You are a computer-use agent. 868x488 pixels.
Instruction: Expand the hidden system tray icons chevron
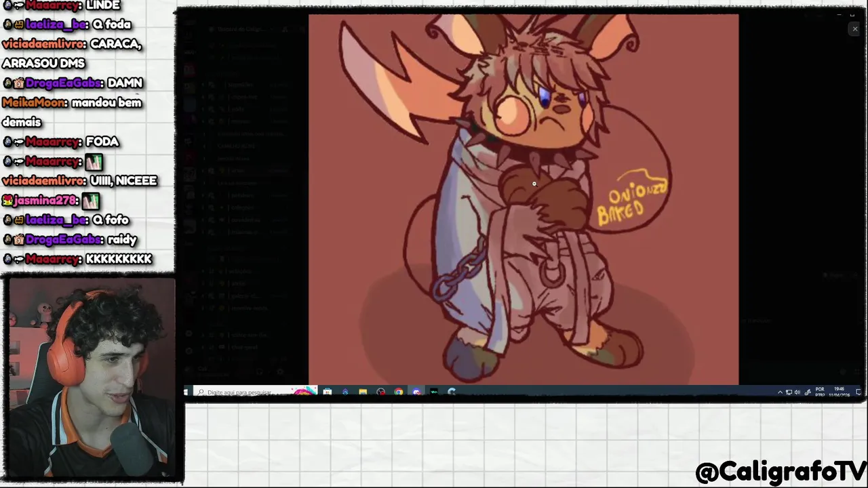pos(780,392)
